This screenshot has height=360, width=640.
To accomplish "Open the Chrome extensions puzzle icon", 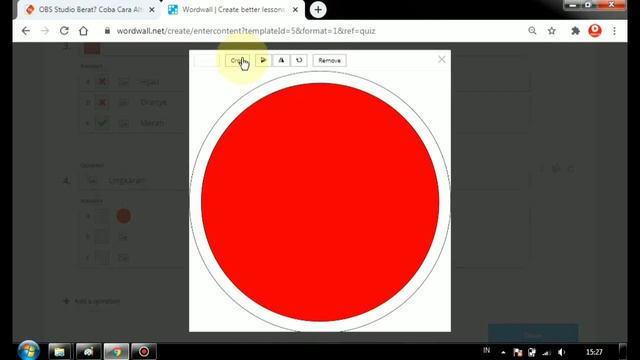I will (x=575, y=31).
